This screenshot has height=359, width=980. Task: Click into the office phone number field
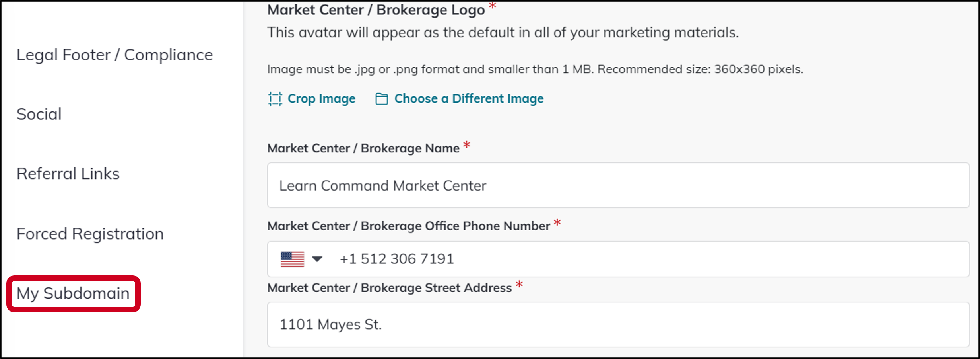[636, 259]
